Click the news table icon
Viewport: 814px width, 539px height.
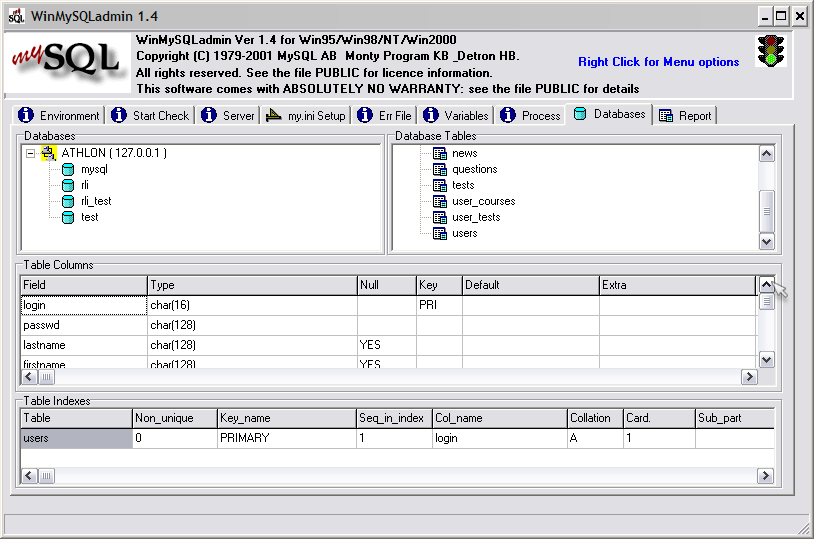click(x=439, y=153)
